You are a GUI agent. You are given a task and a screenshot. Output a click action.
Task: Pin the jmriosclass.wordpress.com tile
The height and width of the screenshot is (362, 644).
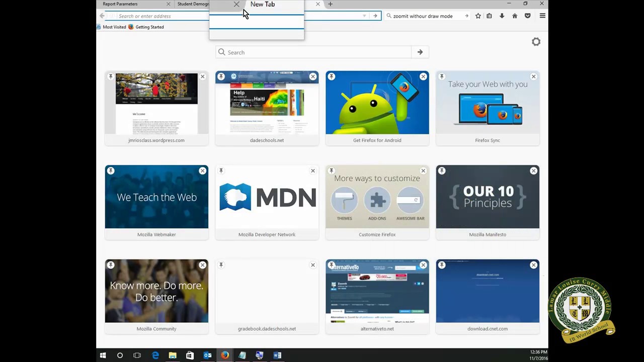pyautogui.click(x=111, y=76)
